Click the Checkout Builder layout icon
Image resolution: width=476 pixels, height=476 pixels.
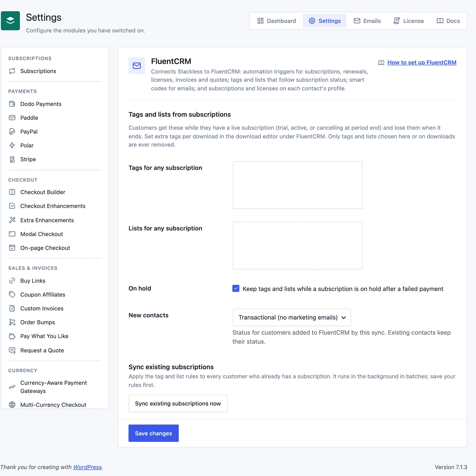pyautogui.click(x=12, y=192)
